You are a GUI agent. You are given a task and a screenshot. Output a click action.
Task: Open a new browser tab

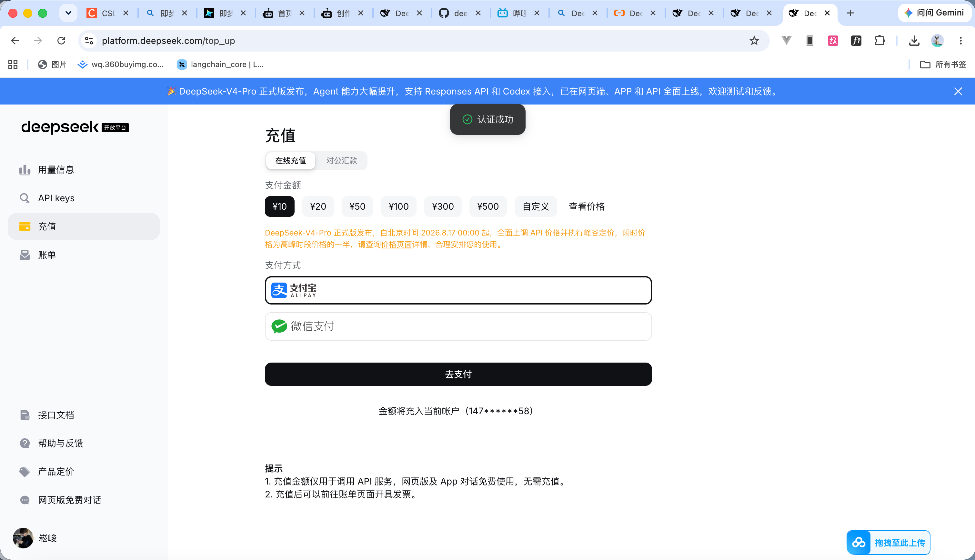point(850,13)
